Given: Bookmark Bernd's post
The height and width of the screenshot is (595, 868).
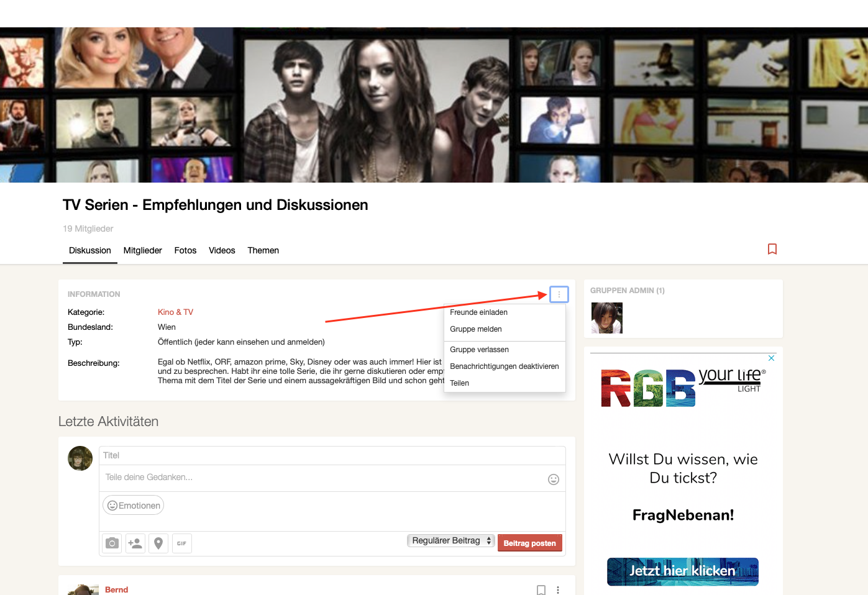Looking at the screenshot, I should [541, 589].
